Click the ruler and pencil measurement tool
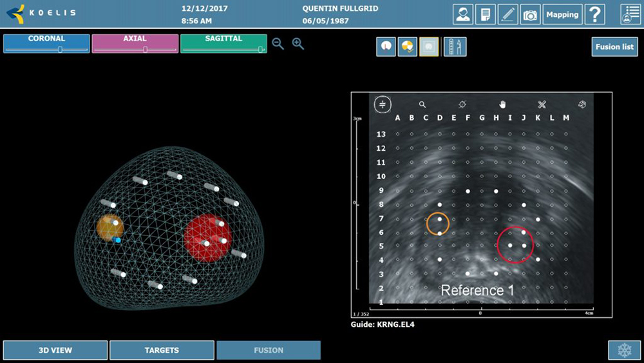Viewport: 644px width, 363px height. tap(542, 104)
